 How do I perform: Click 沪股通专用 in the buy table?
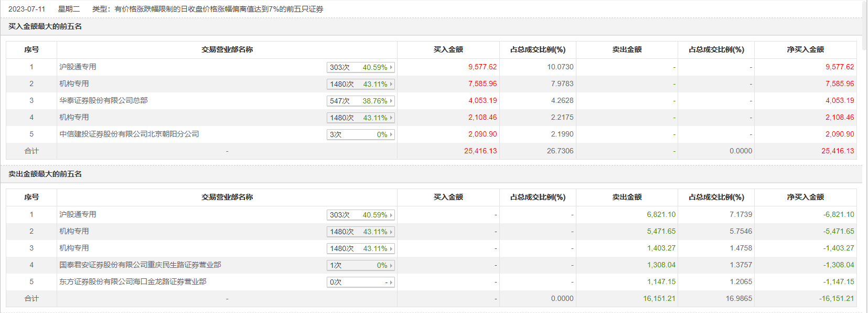pyautogui.click(x=78, y=67)
